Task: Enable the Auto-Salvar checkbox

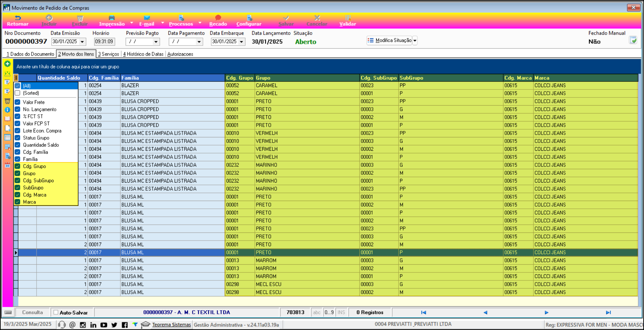Action: [x=56, y=312]
